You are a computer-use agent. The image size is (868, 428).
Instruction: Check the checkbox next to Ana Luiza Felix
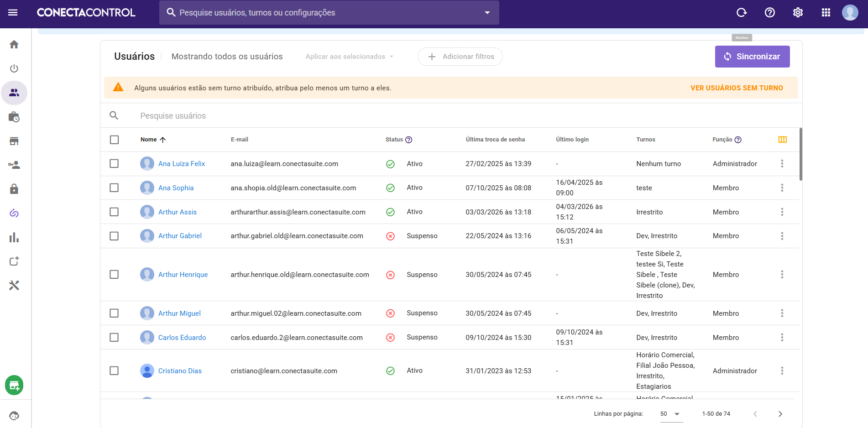tap(115, 163)
